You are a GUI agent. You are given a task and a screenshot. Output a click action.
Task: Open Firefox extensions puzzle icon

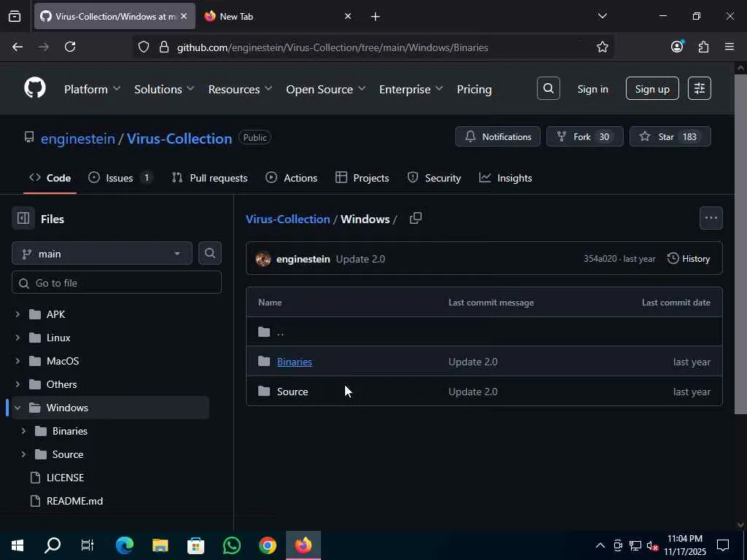pos(703,47)
